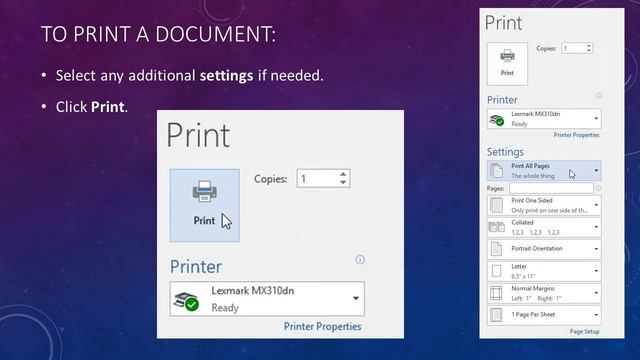Click Lexmark printer ready icon in large panel

click(x=187, y=301)
